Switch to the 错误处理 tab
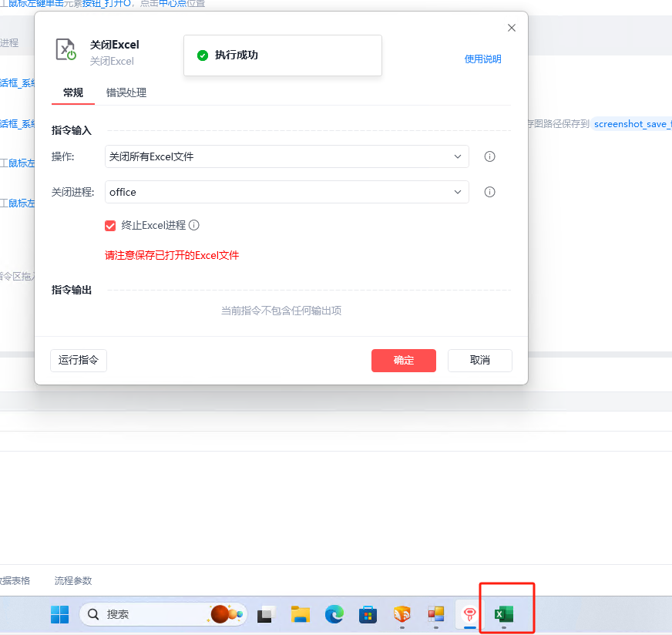The width and height of the screenshot is (672, 635). pyautogui.click(x=126, y=92)
